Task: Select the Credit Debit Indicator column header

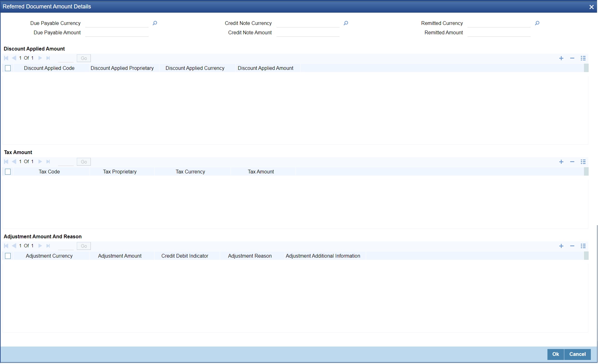Action: pyautogui.click(x=185, y=256)
